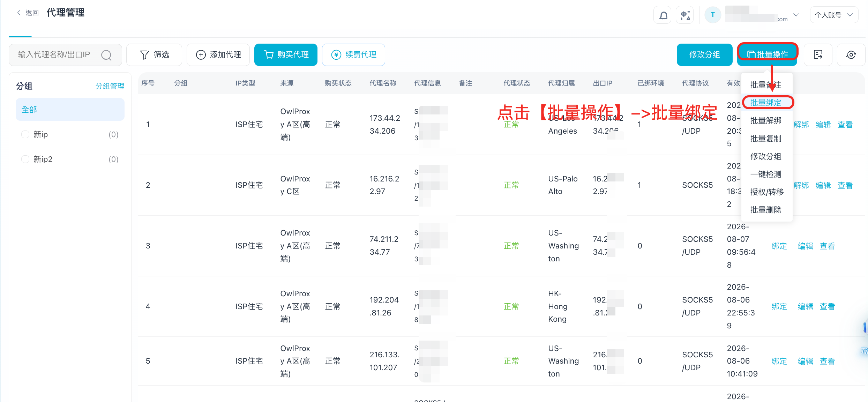Choose 批量删除 from the menu
The height and width of the screenshot is (402, 868).
coord(766,210)
